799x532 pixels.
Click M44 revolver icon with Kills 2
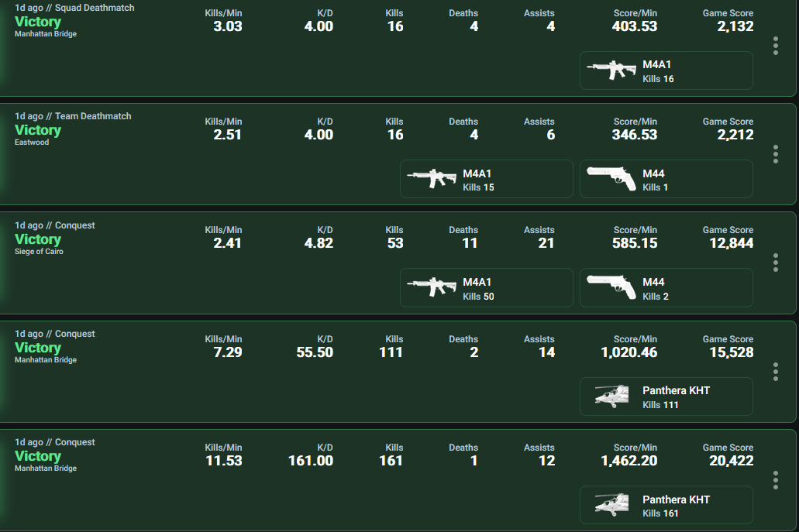(x=611, y=287)
